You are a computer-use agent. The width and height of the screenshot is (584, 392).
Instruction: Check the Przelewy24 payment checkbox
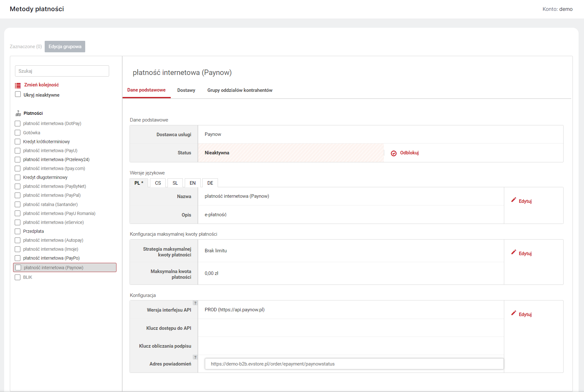pyautogui.click(x=18, y=159)
